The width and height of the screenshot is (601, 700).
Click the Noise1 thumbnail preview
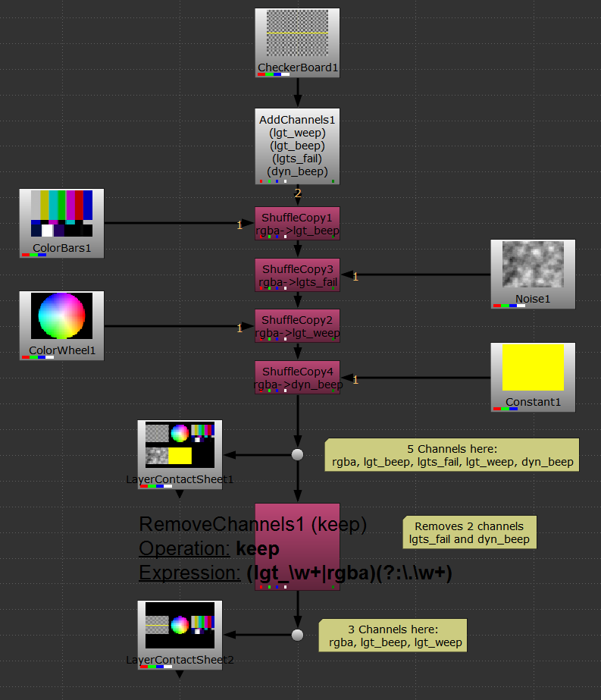coord(533,264)
